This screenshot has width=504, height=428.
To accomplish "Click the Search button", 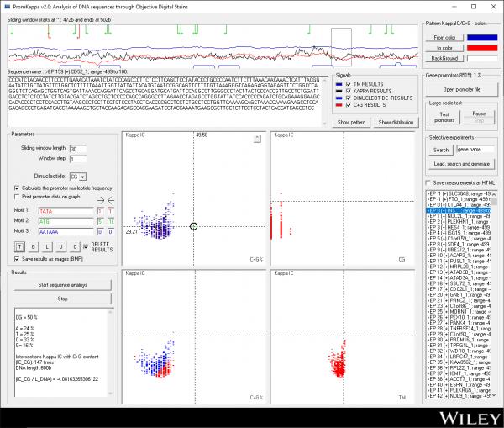I will coord(441,150).
